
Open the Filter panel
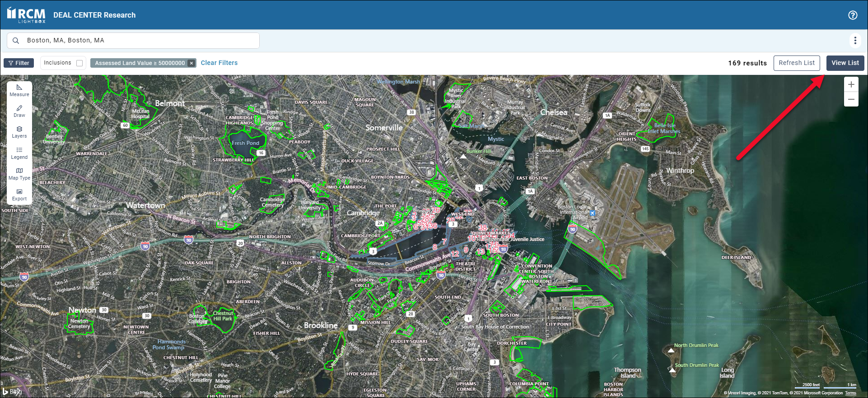click(19, 63)
